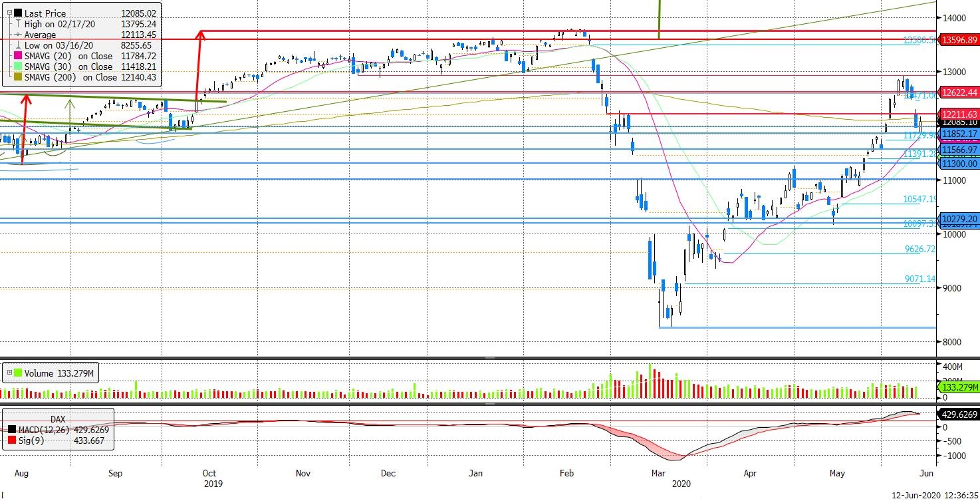
Task: Select the 'Sig(9)' legend label
Action: click(x=32, y=440)
